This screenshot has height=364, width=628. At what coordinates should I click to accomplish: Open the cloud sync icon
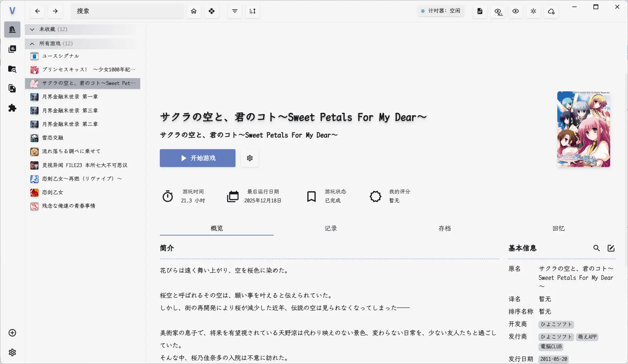tap(551, 11)
